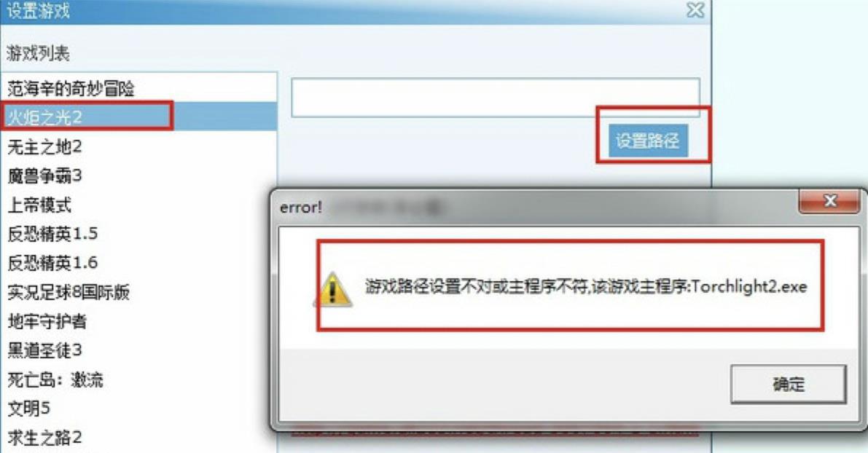Close the 设置游戏 window

(696, 10)
